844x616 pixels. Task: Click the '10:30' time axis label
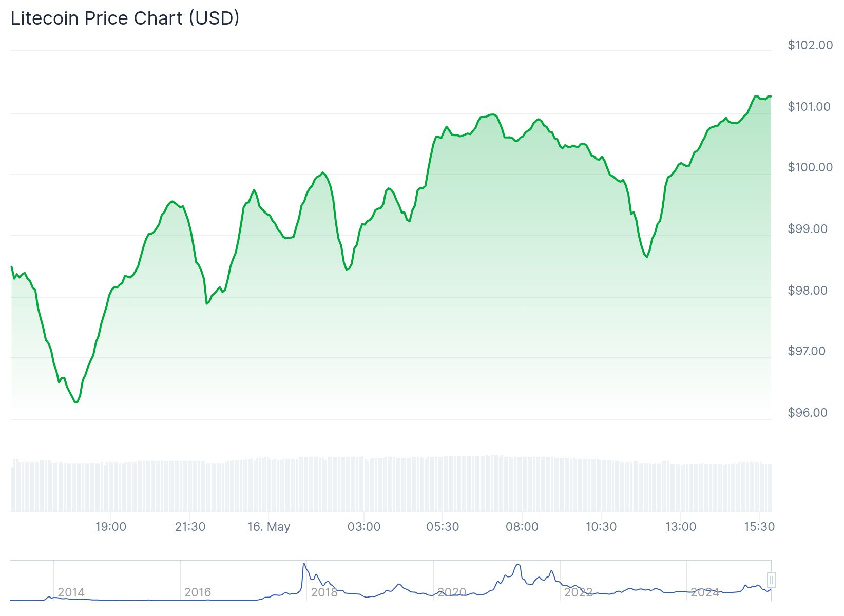coord(601,527)
